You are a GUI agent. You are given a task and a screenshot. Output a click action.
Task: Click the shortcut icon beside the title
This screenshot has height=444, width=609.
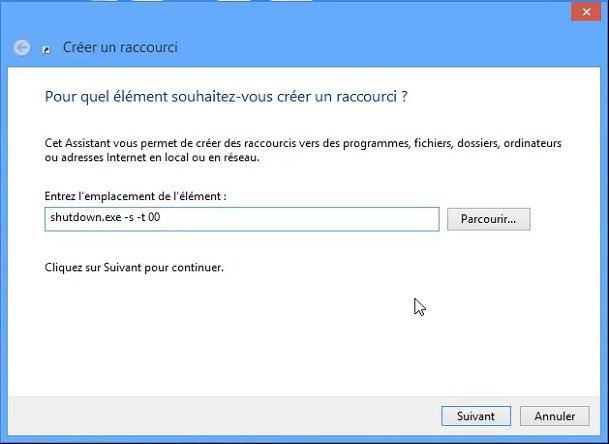coord(46,48)
